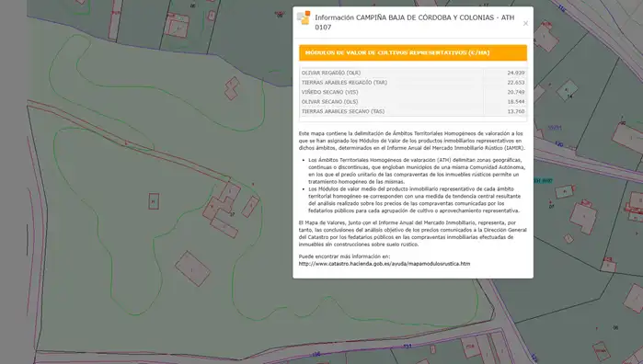The width and height of the screenshot is (643, 364).
Task: Click the orange 'MÓDULOS DE VALOR DE CULTIVOS REPRESENTATIVOS' header
Action: click(413, 53)
